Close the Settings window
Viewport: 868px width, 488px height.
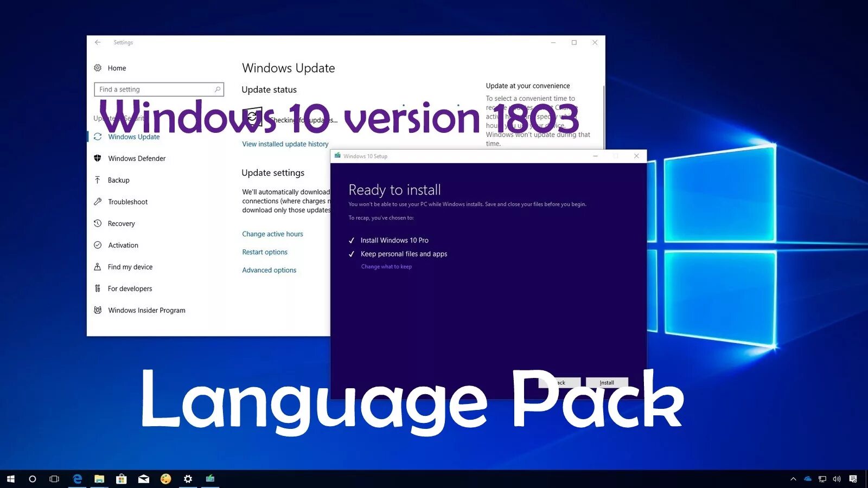(595, 42)
